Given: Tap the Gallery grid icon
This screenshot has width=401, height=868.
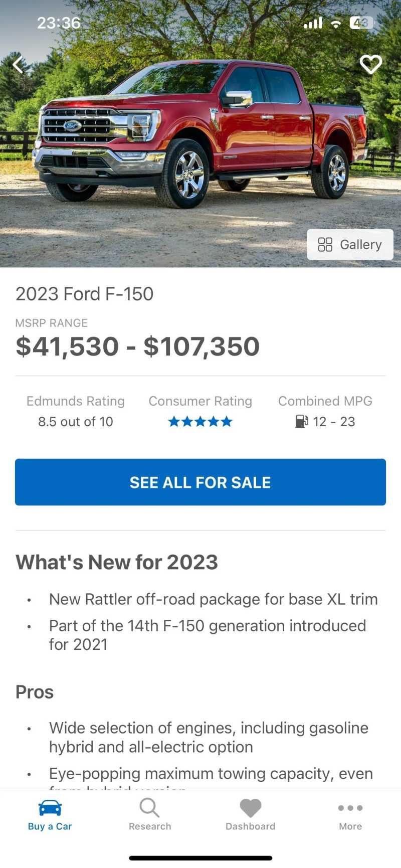Looking at the screenshot, I should [325, 245].
